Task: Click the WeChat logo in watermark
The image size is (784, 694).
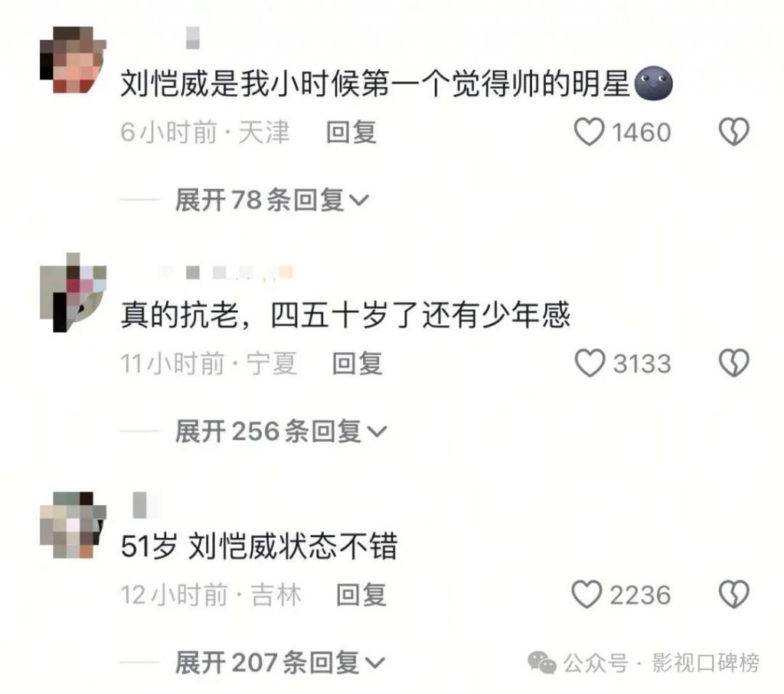Action: tap(542, 663)
